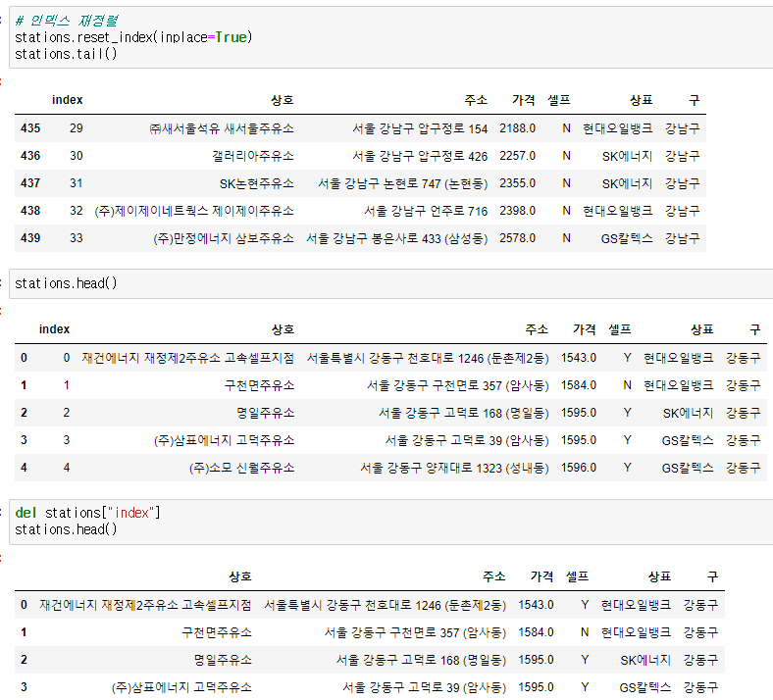Click price 1543.0 in third table
Viewport: 773px width, 700px height.
(536, 605)
